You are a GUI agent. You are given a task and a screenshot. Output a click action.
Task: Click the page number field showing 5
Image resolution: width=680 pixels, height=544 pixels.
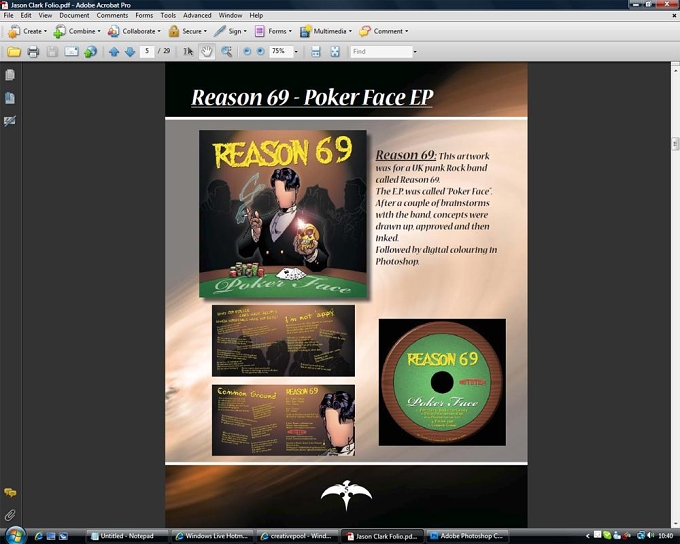point(147,51)
